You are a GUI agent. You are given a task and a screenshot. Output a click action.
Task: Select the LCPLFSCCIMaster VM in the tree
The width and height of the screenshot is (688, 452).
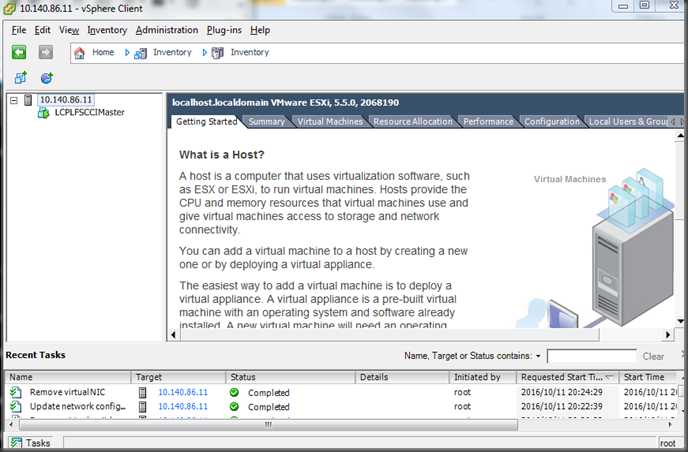click(90, 112)
